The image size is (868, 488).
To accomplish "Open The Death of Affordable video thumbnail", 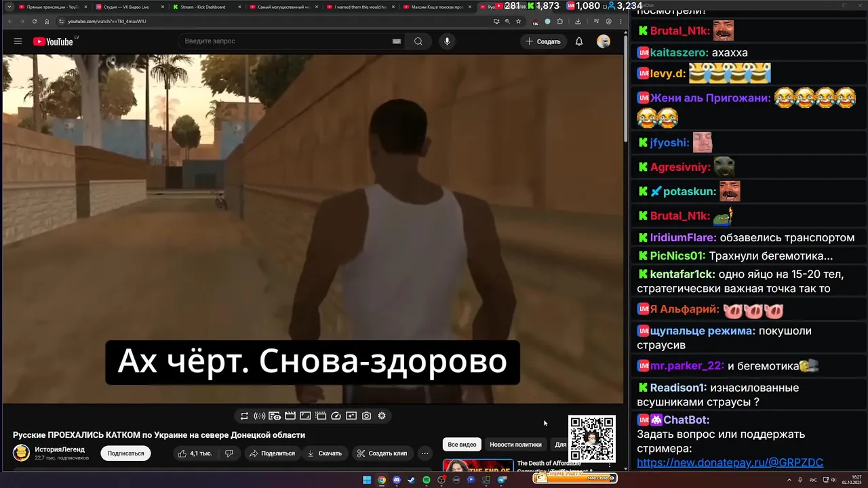I will (x=478, y=465).
